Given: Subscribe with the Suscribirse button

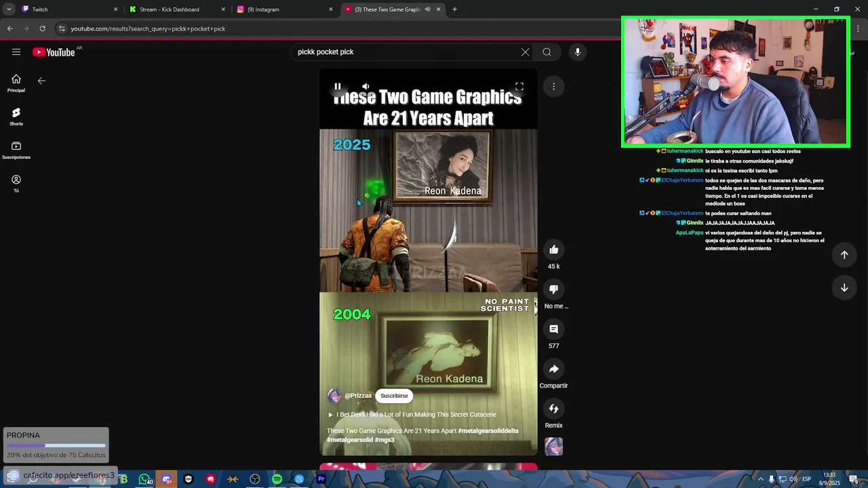Looking at the screenshot, I should [394, 396].
